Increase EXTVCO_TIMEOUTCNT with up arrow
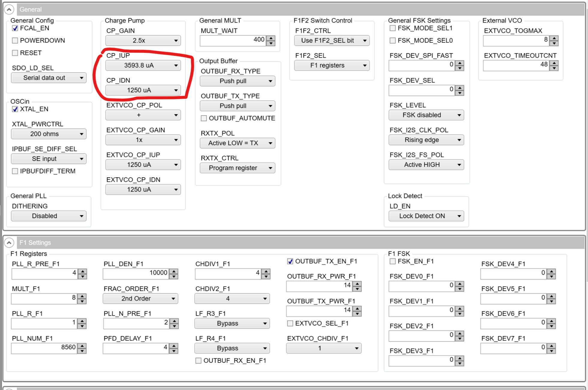The image size is (588, 390). (x=554, y=63)
